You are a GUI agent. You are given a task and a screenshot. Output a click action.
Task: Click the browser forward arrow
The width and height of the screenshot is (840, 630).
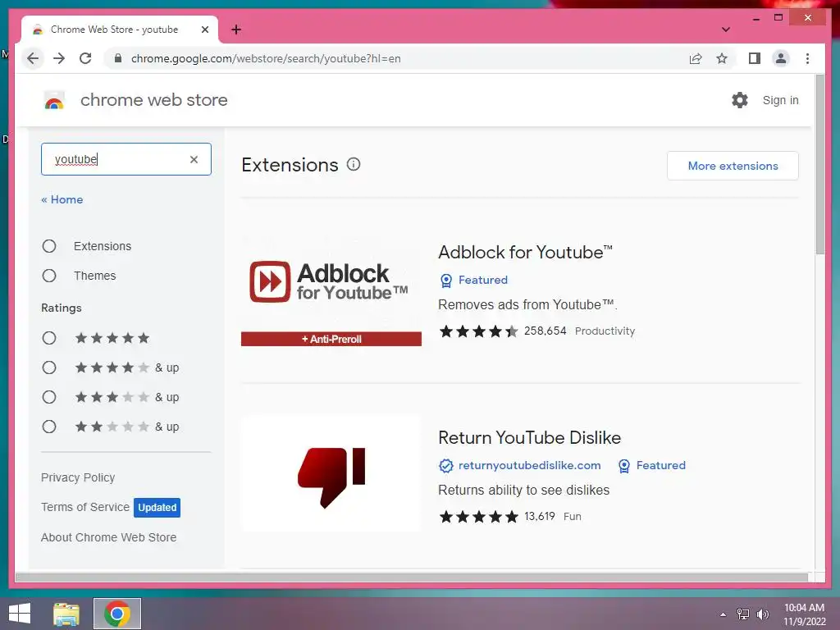click(x=59, y=58)
